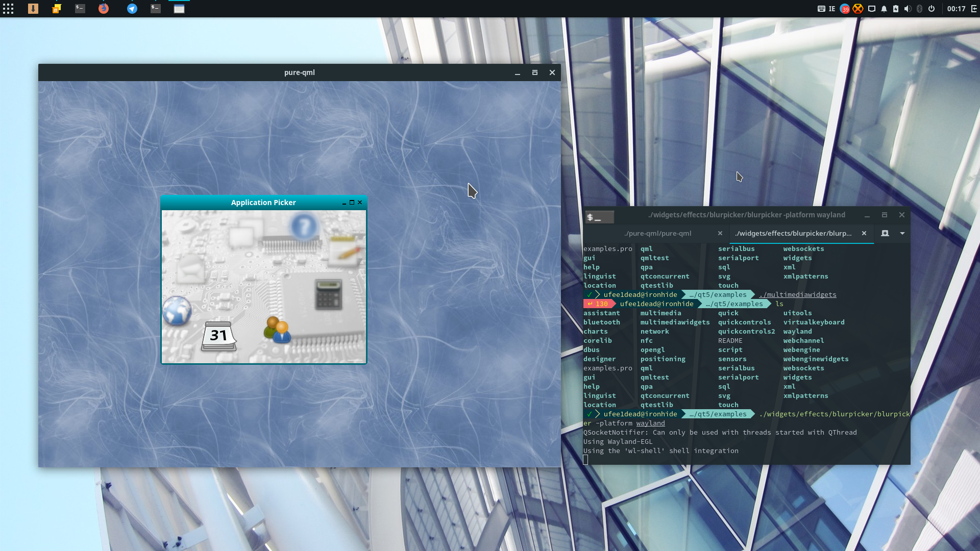Pick the blue question-mark help icon
Viewport: 980px width, 551px height.
point(304,226)
